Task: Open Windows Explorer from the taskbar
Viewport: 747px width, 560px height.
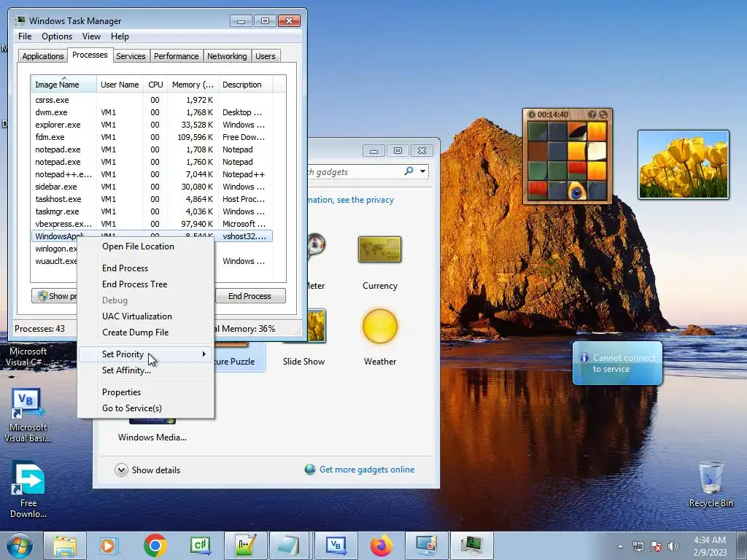Action: [x=65, y=545]
